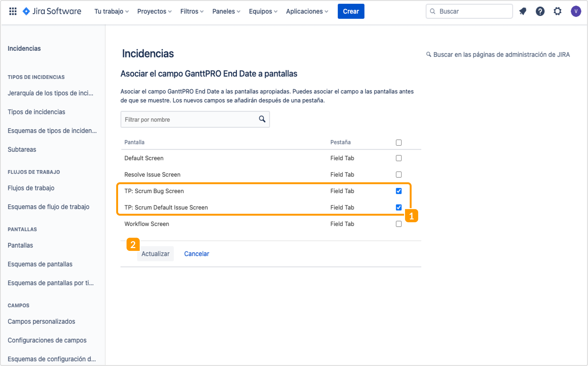The height and width of the screenshot is (366, 588).
Task: Click Field Tab in Workflow Screen row
Action: point(342,224)
